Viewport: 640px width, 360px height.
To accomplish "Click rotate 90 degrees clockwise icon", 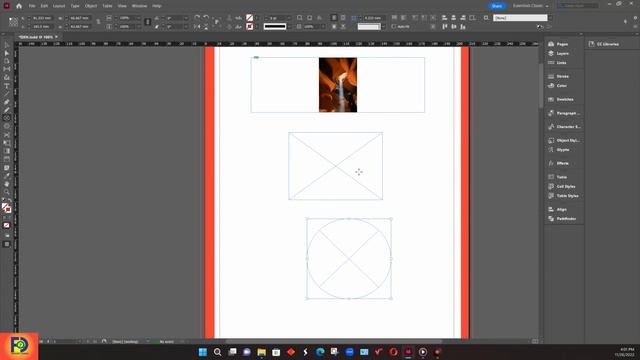I will point(197,18).
